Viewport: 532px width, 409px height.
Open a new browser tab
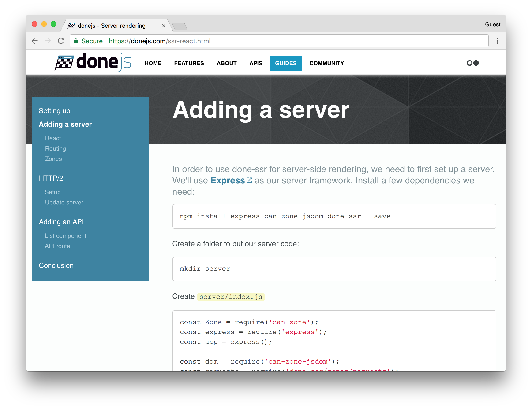[x=180, y=26]
